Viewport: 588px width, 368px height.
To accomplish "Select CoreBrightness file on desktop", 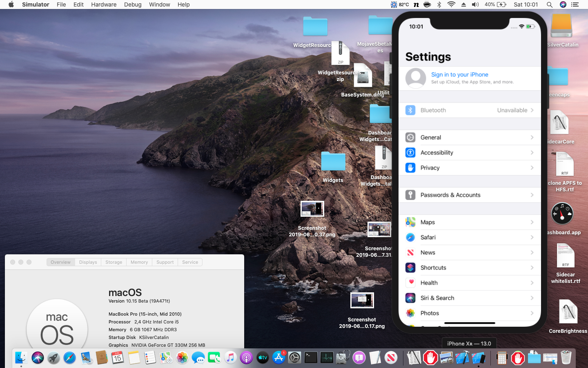I will point(568,312).
